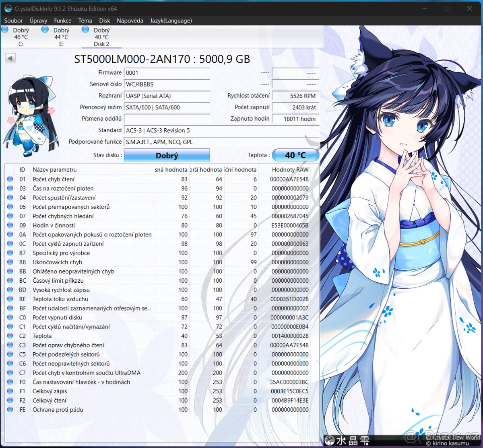Click status orb of row C5 Počet podezřelých sektorů

(x=10, y=354)
